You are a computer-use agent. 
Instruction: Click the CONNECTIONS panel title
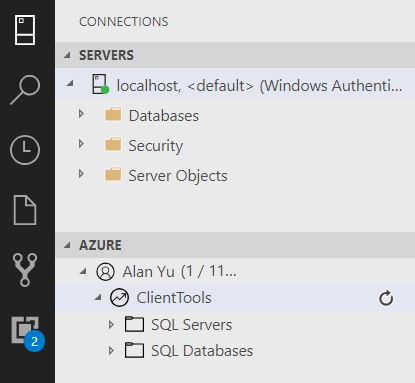124,22
